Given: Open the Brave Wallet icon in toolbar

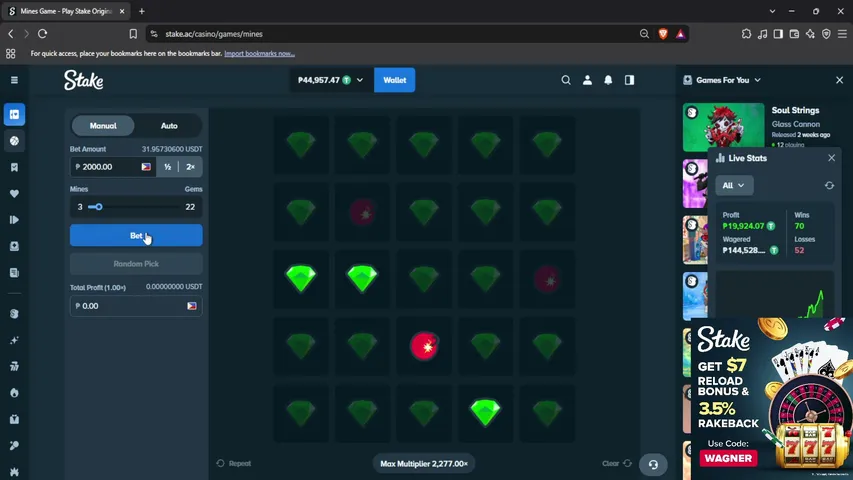Looking at the screenshot, I should pyautogui.click(x=794, y=34).
